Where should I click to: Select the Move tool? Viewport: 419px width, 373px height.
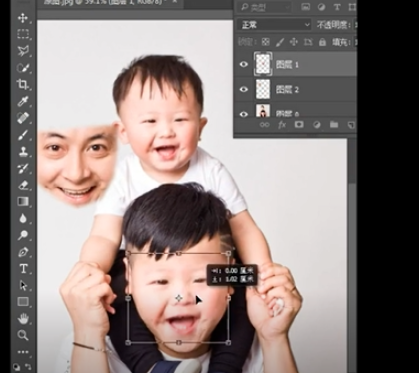click(23, 18)
